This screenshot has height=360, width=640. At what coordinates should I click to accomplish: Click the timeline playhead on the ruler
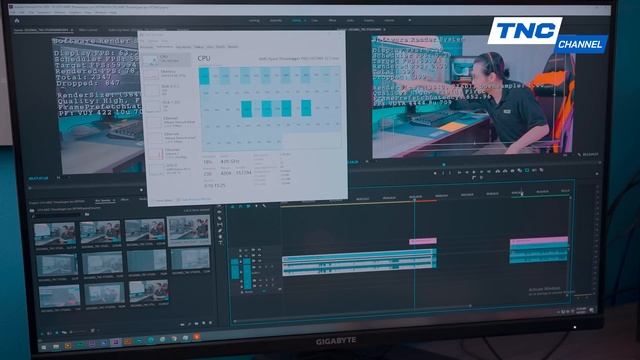(x=414, y=199)
